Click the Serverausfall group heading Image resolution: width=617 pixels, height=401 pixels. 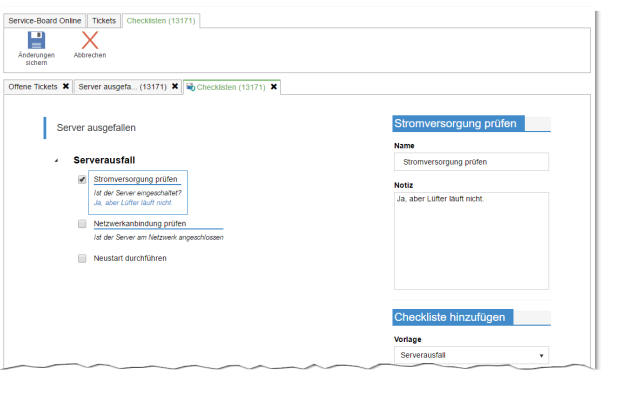(104, 159)
